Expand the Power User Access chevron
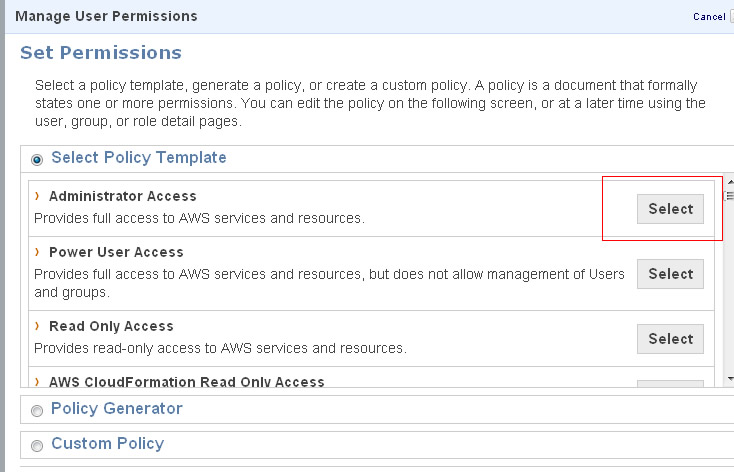Image resolution: width=734 pixels, height=472 pixels. click(37, 252)
